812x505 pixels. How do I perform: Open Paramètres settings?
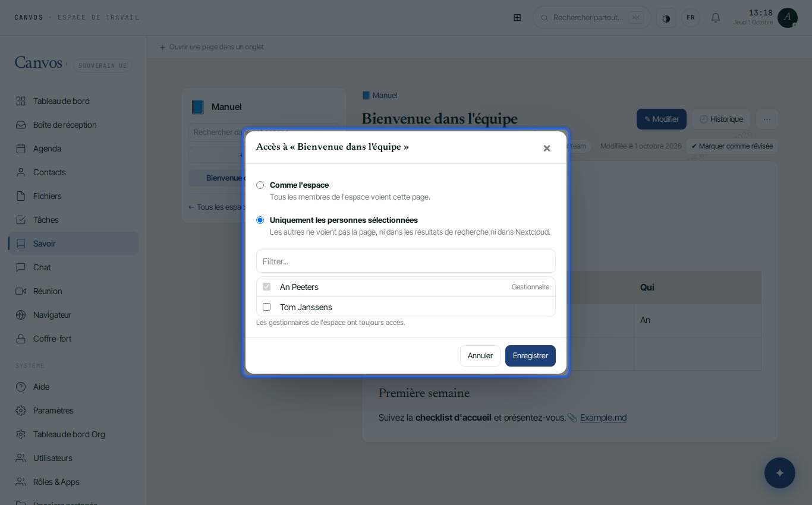pyautogui.click(x=73, y=411)
